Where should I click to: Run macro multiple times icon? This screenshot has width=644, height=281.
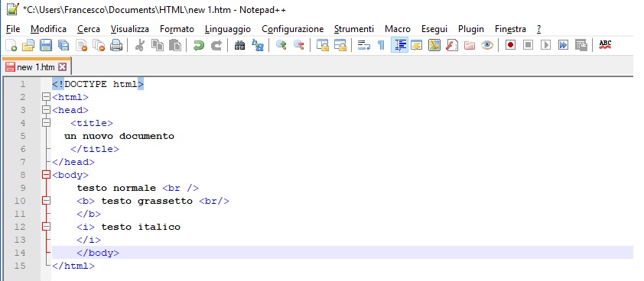point(563,45)
